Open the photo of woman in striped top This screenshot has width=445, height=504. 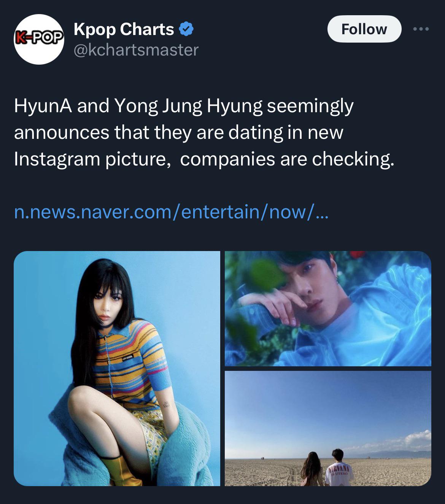coord(117,368)
